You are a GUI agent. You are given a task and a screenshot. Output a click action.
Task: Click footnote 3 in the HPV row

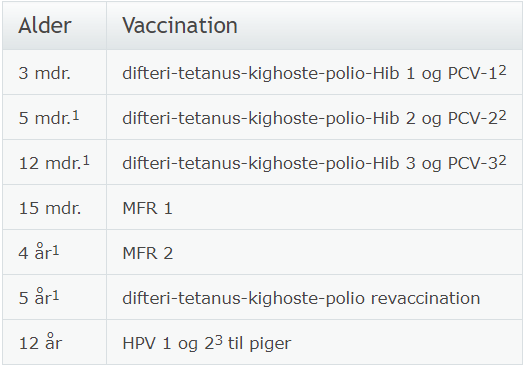[x=218, y=341]
